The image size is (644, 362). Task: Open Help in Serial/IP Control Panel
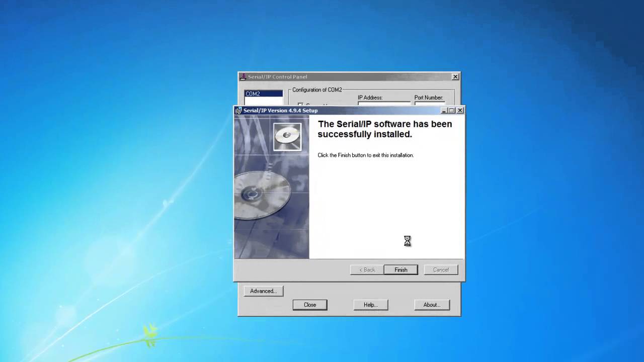pos(371,305)
